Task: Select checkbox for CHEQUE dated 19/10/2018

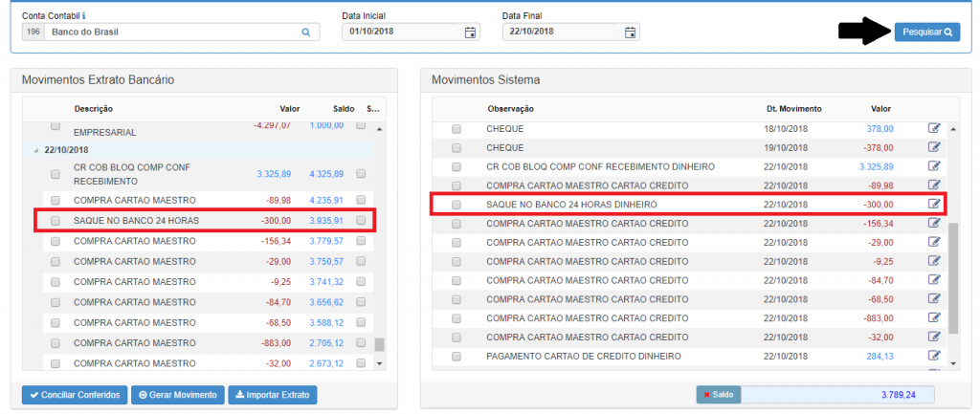Action: tap(457, 148)
